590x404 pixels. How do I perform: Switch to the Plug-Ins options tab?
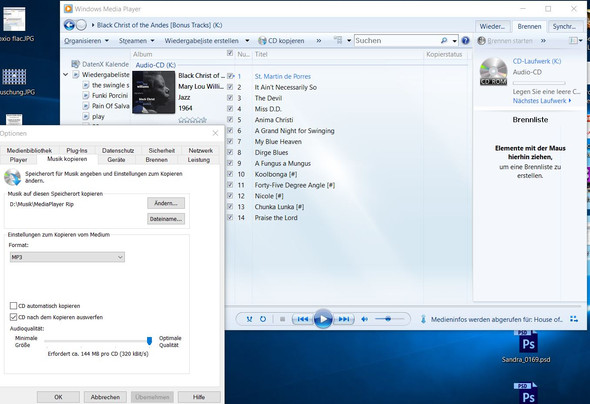click(77, 150)
